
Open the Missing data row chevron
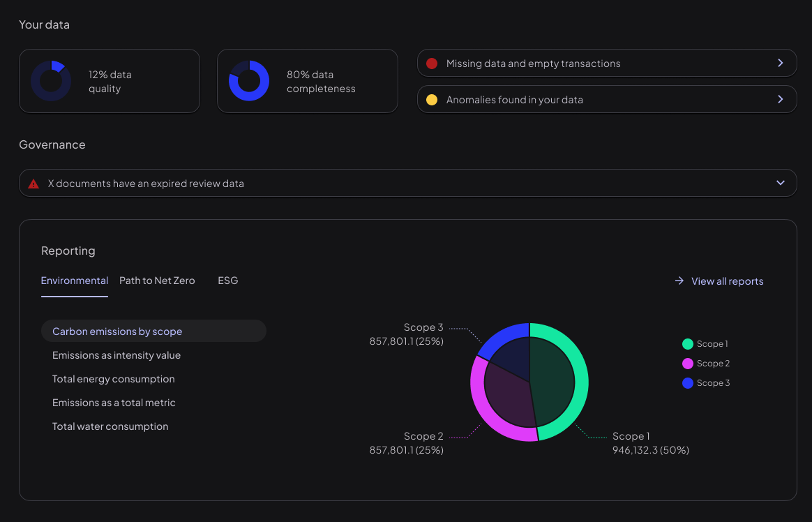[x=781, y=63]
